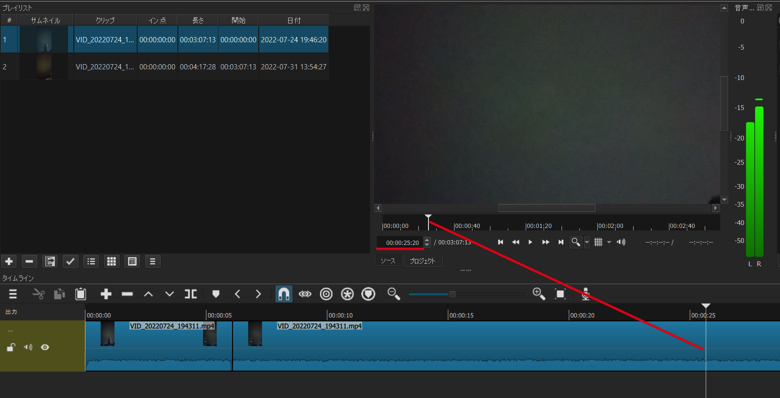The height and width of the screenshot is (398, 780).
Task: Click the timeline zoom slider handle
Action: (x=452, y=294)
